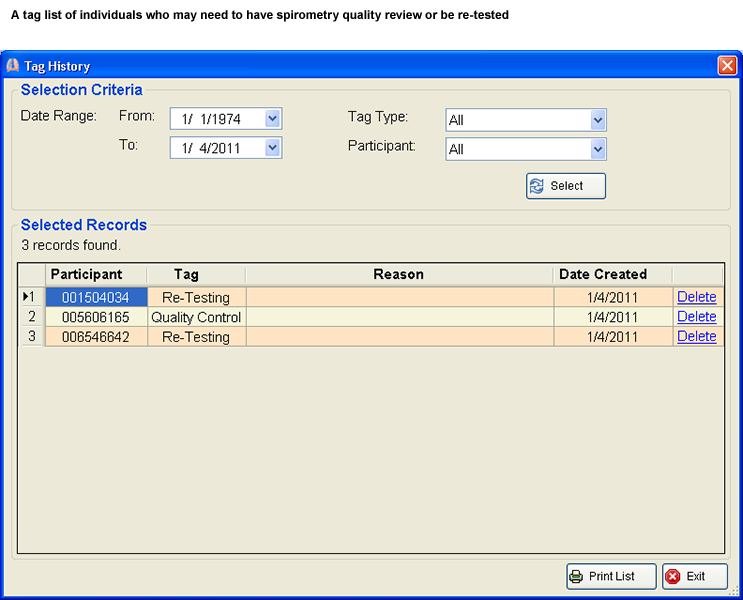The height and width of the screenshot is (600, 743).
Task: Click the lungs icon in title bar
Action: (13, 66)
